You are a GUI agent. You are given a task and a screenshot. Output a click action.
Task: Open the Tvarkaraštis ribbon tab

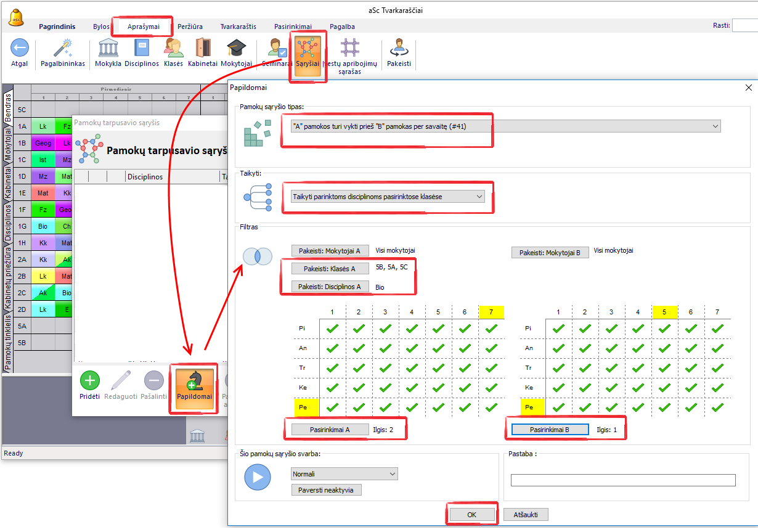click(238, 27)
